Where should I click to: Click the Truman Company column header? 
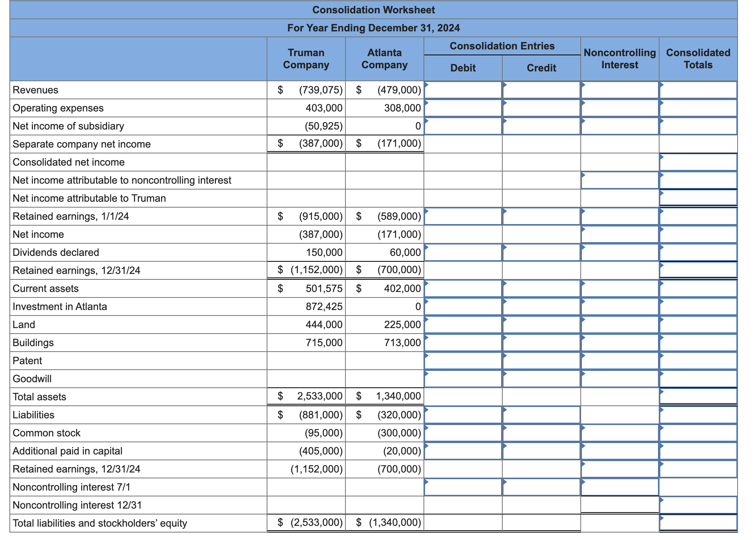click(x=306, y=58)
